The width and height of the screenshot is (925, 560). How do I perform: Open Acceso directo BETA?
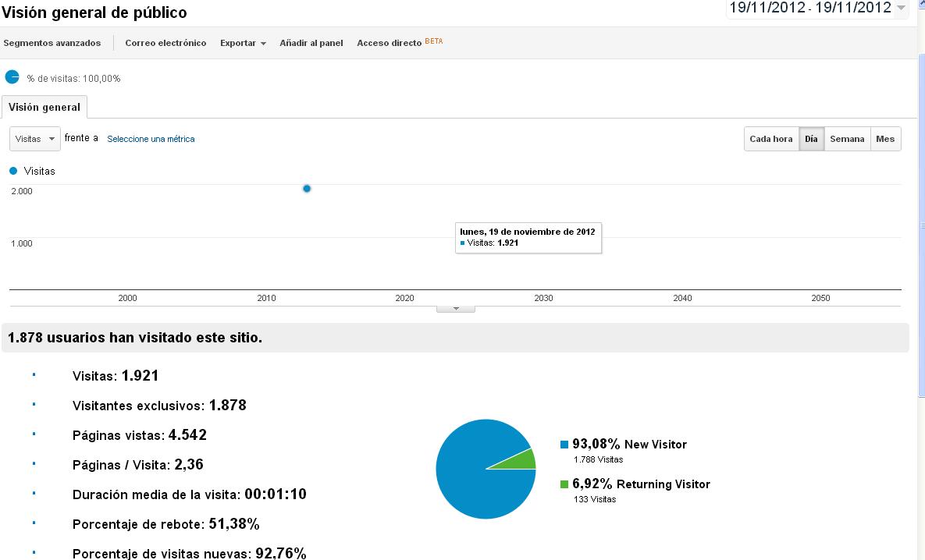coord(400,42)
